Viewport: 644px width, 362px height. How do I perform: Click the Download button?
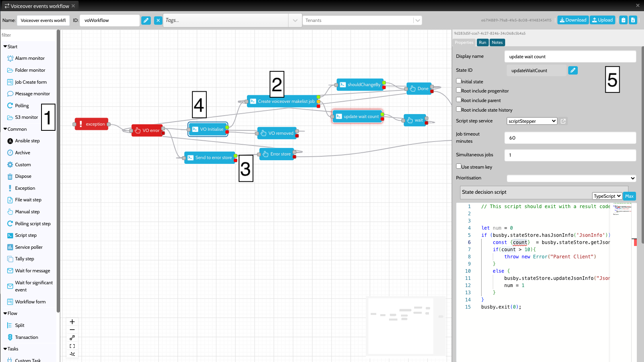click(x=573, y=20)
